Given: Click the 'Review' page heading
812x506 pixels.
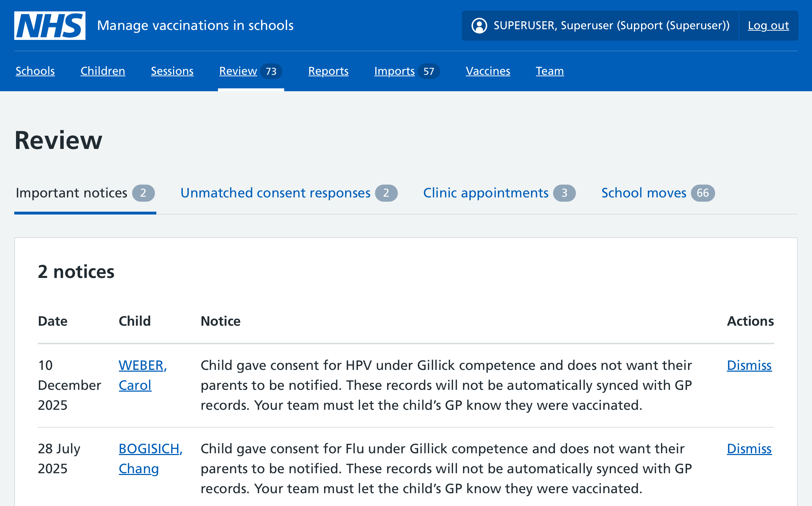Looking at the screenshot, I should (58, 140).
